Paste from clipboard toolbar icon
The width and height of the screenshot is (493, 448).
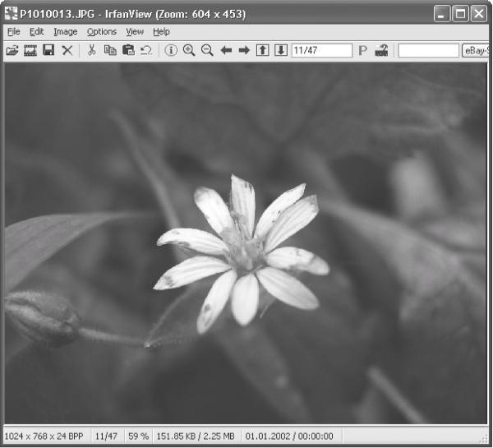pos(128,50)
